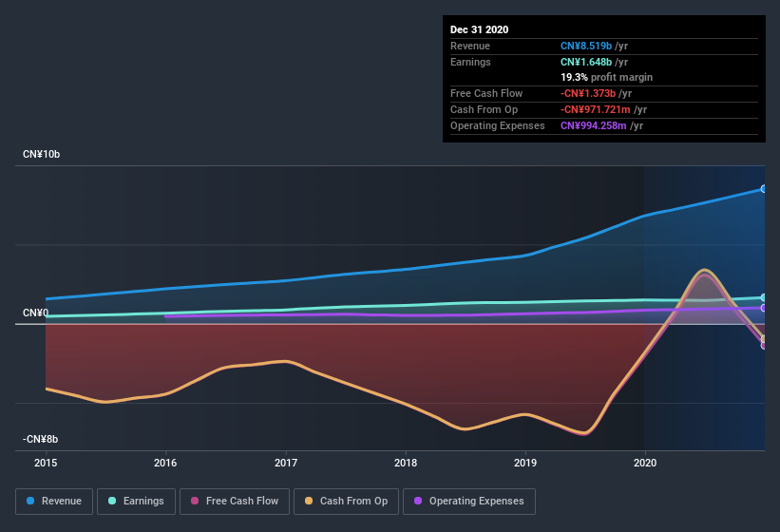This screenshot has height=532, width=780.
Task: Toggle the Cash From Op legend button
Action: (346, 502)
